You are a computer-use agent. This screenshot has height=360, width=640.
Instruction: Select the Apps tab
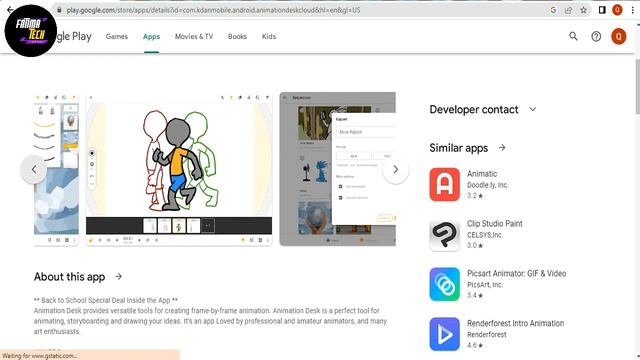click(x=151, y=36)
